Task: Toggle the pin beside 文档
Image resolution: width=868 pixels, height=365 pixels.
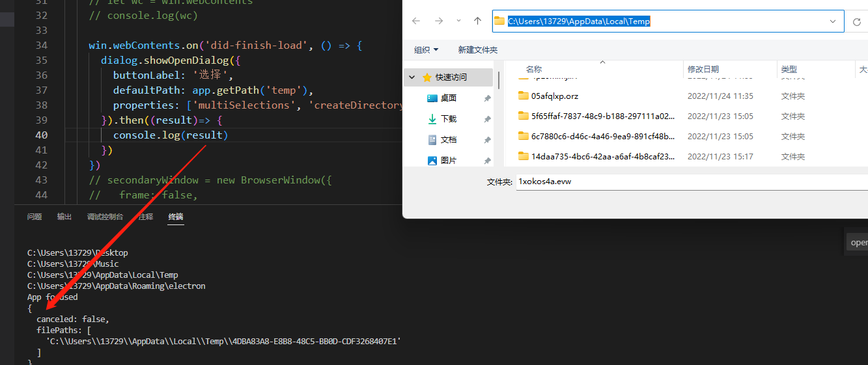Action: coord(487,140)
